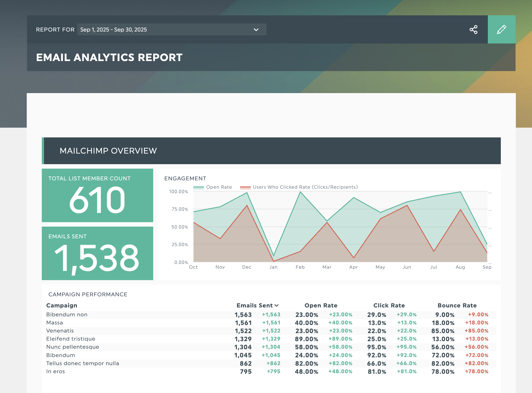Image resolution: width=532 pixels, height=393 pixels.
Task: Click the Dec peak on Engagement chart
Action: click(247, 193)
